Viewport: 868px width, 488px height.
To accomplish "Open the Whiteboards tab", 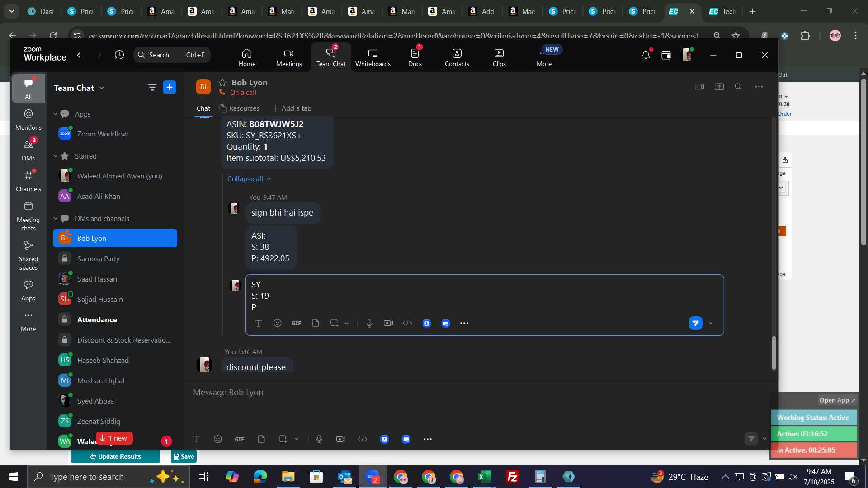I will [x=373, y=57].
